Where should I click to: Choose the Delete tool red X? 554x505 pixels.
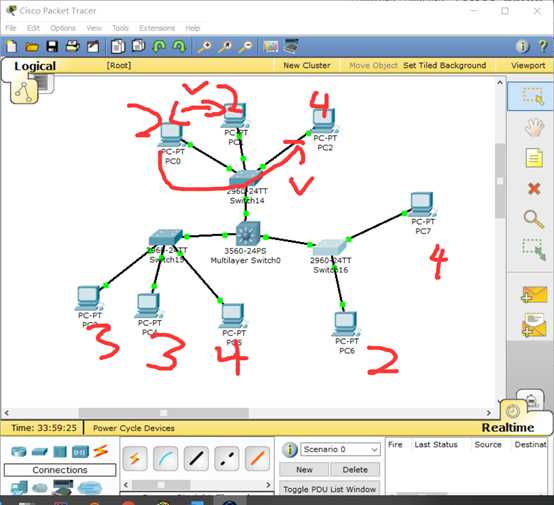(x=534, y=188)
